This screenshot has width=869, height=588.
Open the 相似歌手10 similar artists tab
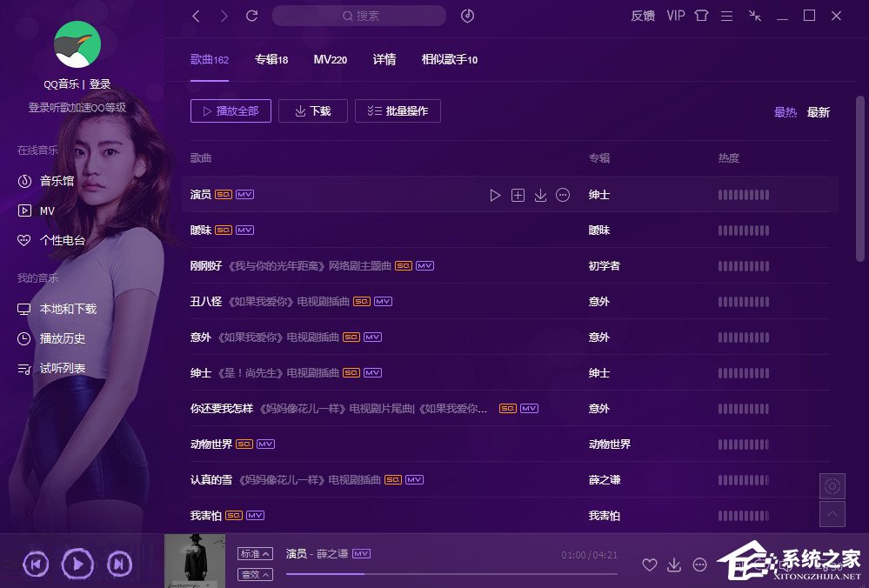coord(448,59)
